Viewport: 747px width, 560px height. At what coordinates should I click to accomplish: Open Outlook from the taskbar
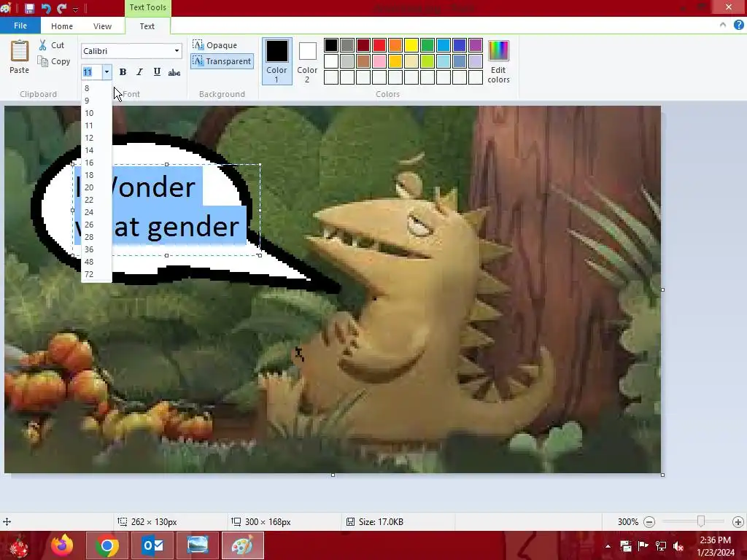152,545
